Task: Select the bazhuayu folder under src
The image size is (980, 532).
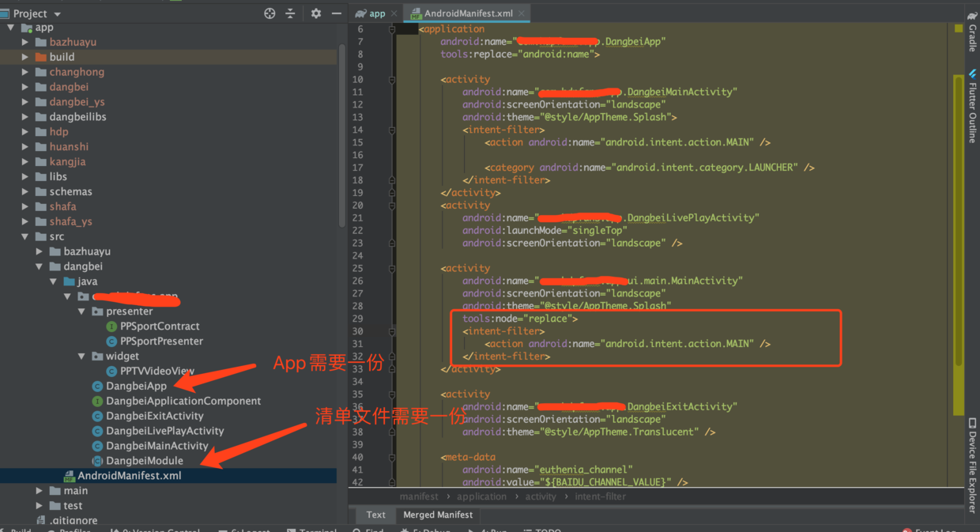Action: (x=87, y=251)
